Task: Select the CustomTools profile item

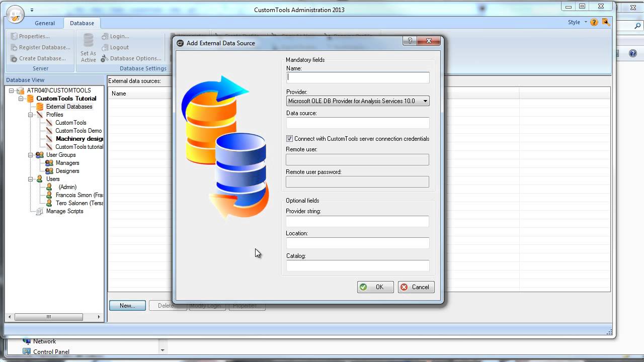Action: click(70, 123)
